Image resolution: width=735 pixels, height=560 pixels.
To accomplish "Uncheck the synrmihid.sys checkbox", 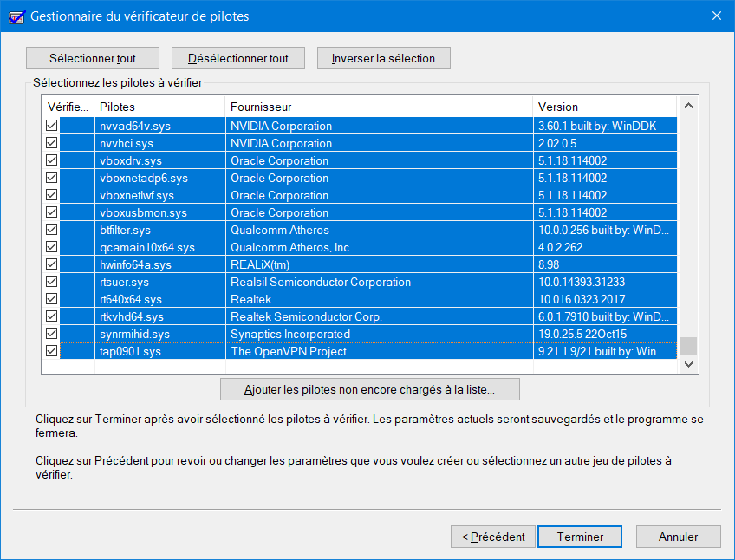I will (51, 334).
